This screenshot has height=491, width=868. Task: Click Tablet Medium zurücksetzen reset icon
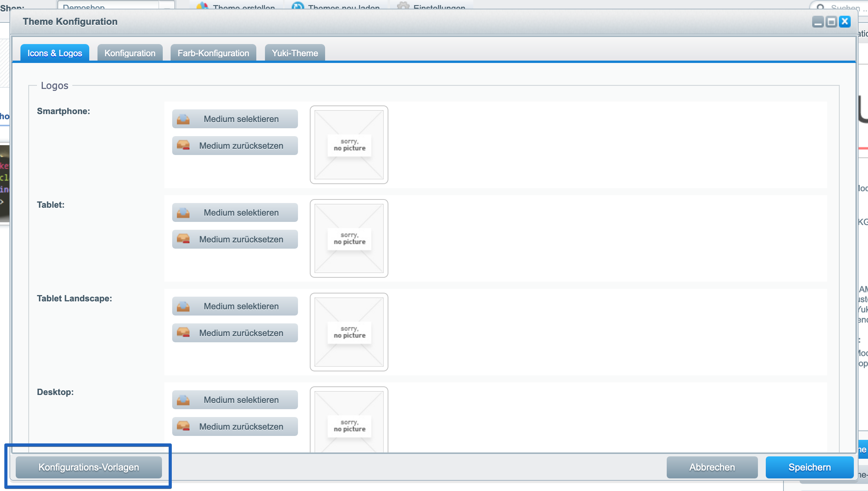click(183, 239)
